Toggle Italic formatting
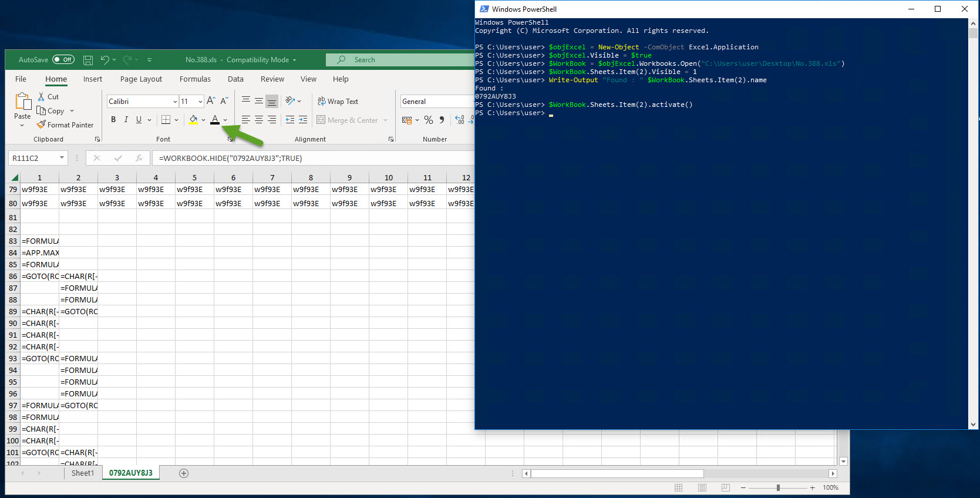 tap(126, 119)
